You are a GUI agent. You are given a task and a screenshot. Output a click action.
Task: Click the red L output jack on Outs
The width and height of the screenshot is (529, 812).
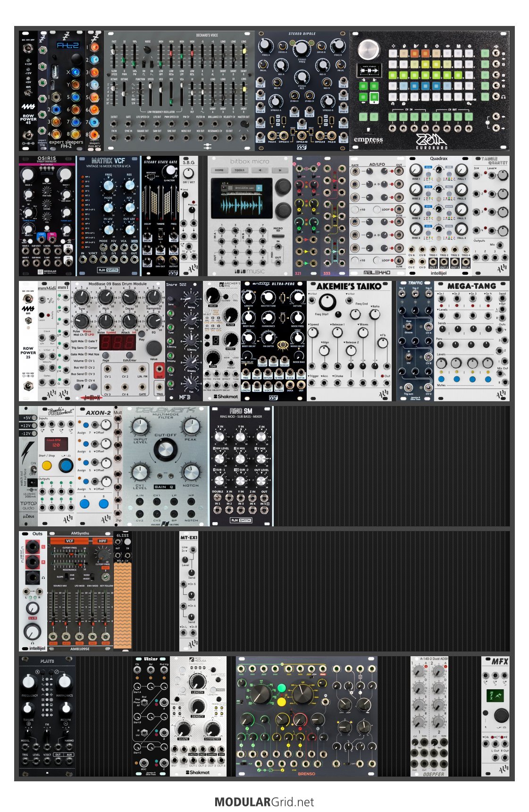33,547
